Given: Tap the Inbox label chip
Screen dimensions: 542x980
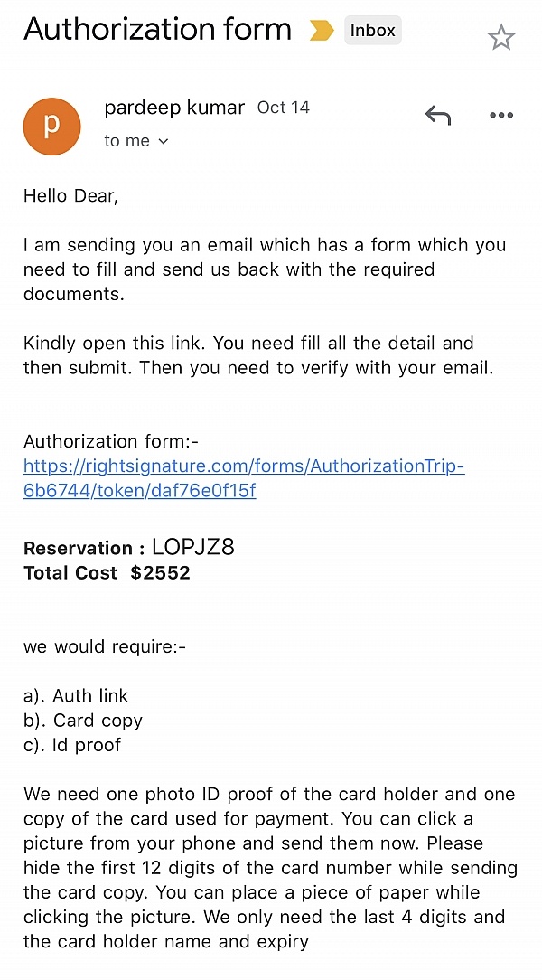Looking at the screenshot, I should (x=372, y=31).
